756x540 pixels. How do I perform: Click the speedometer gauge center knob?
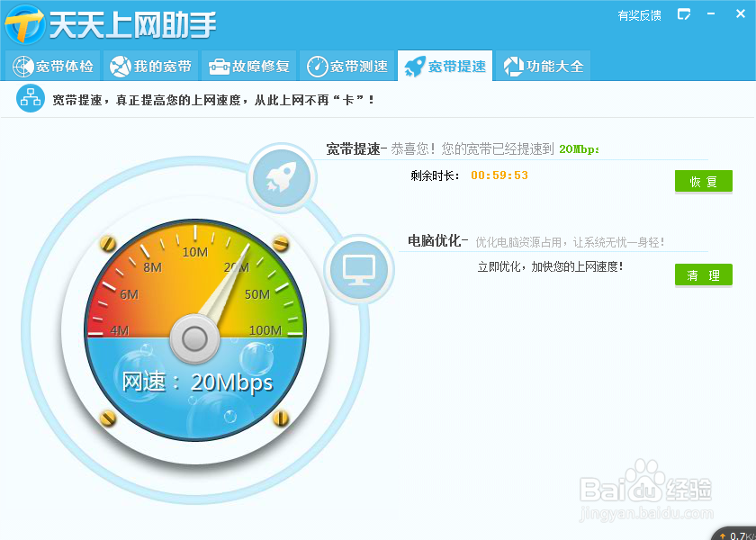click(195, 339)
